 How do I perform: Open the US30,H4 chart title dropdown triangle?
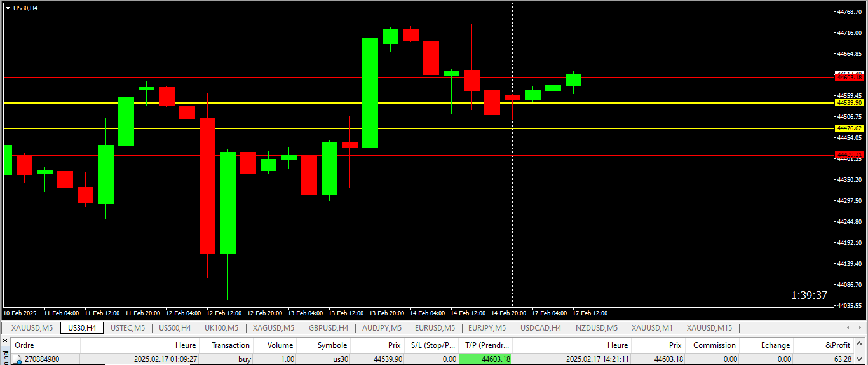click(x=8, y=8)
